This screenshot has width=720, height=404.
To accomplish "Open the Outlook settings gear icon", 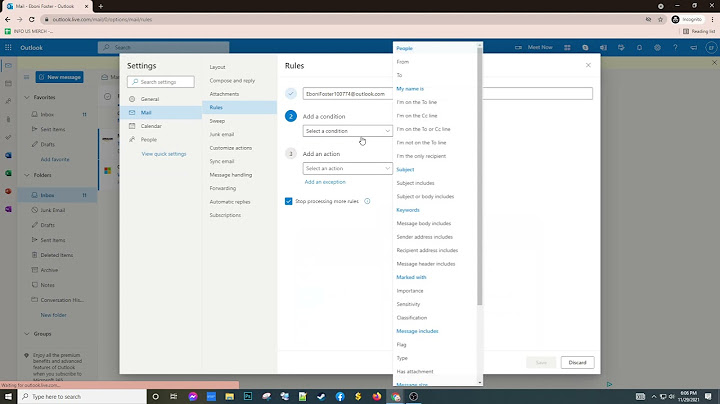I will click(657, 47).
